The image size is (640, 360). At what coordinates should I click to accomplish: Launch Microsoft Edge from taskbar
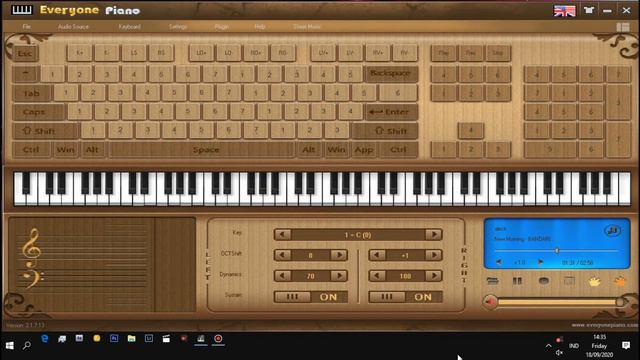click(44, 339)
